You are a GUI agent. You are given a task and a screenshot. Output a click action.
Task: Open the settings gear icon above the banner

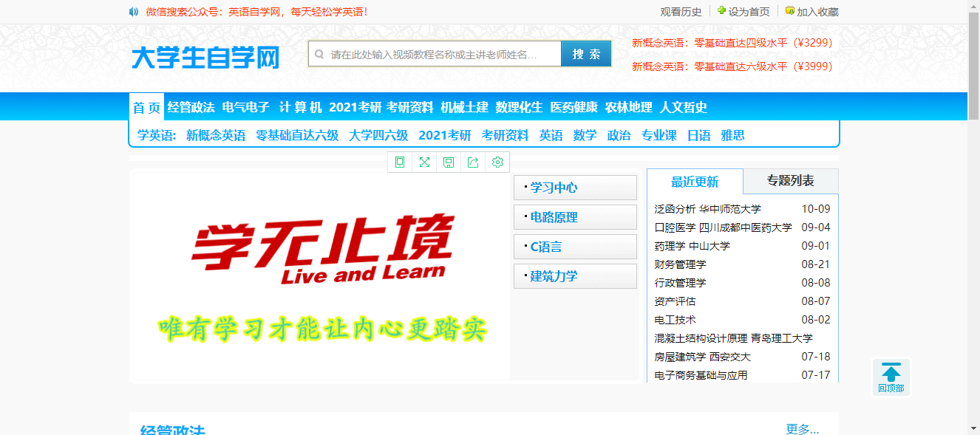(x=497, y=162)
